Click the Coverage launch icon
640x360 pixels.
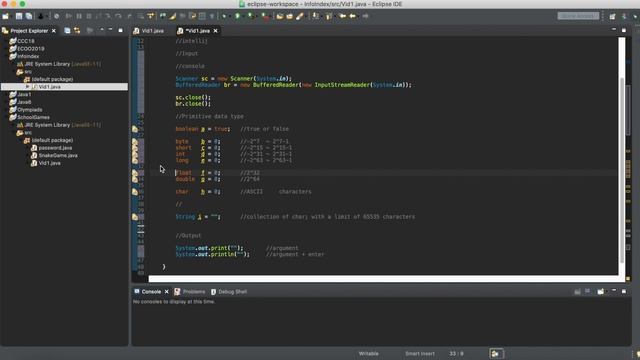click(251, 16)
